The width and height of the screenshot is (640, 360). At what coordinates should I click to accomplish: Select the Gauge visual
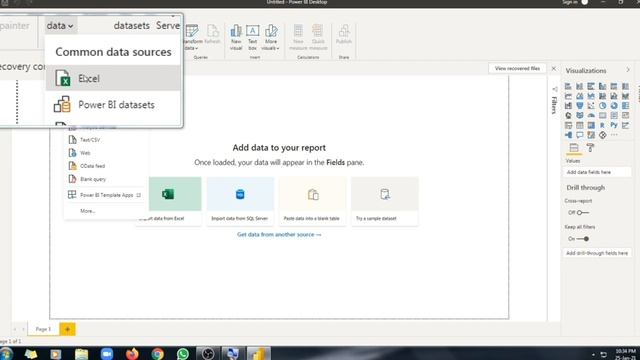[x=591, y=116]
